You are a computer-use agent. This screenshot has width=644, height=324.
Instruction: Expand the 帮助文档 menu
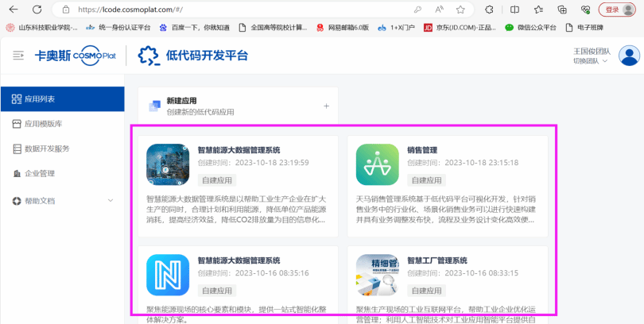tap(63, 201)
